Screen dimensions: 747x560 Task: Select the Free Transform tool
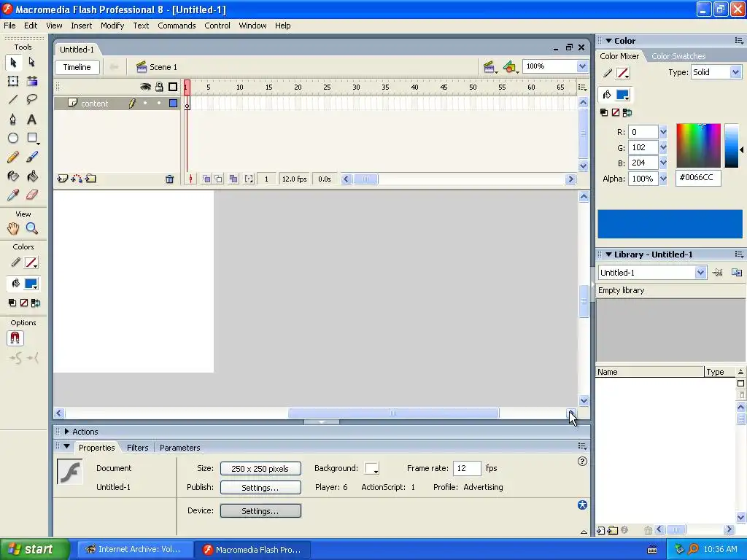[x=13, y=81]
